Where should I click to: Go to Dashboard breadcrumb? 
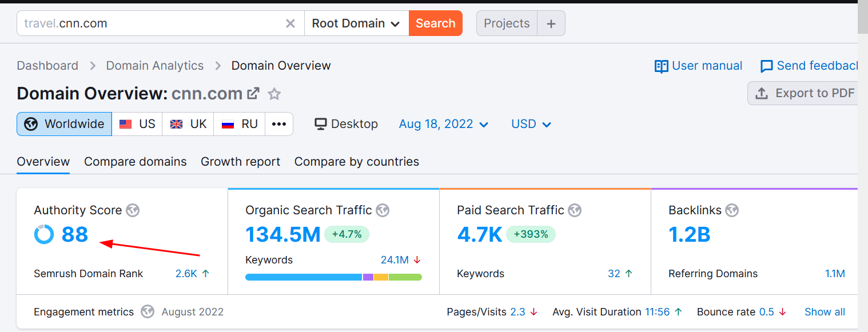(47, 66)
